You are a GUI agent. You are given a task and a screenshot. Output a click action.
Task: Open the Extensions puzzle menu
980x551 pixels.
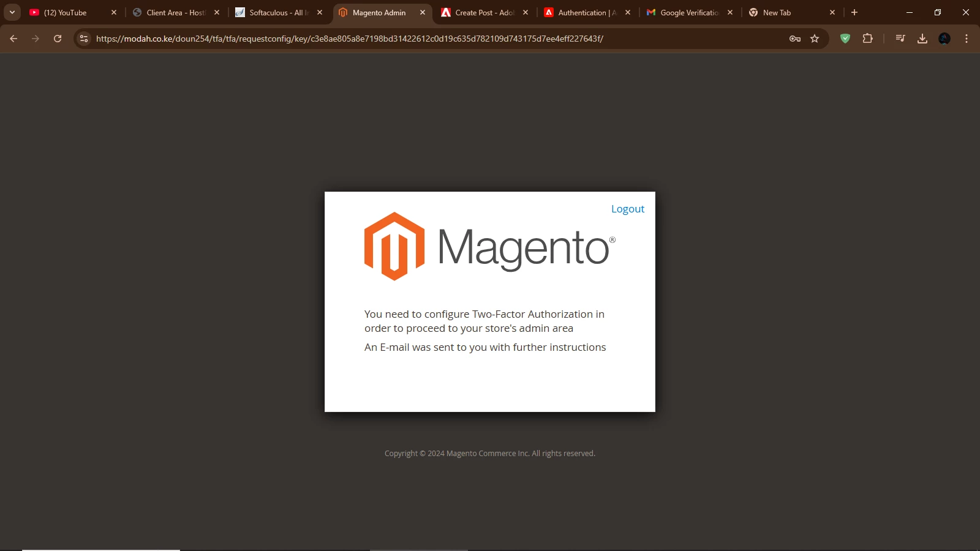[867, 39]
